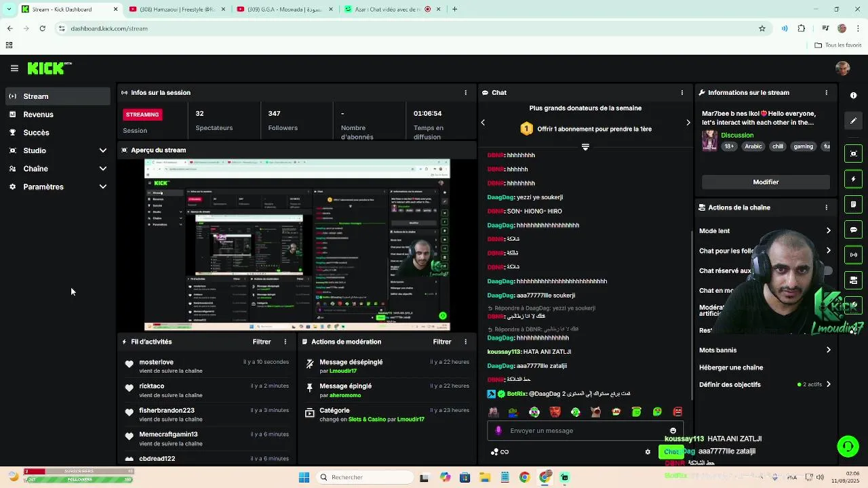Open mosterlove follow entry in activity feed
The height and width of the screenshot is (488, 868).
coord(206,367)
